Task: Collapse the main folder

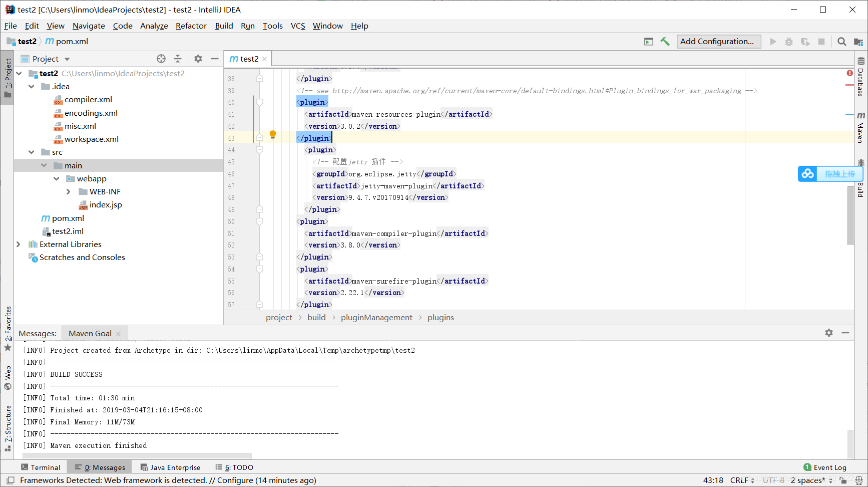Action: [44, 165]
